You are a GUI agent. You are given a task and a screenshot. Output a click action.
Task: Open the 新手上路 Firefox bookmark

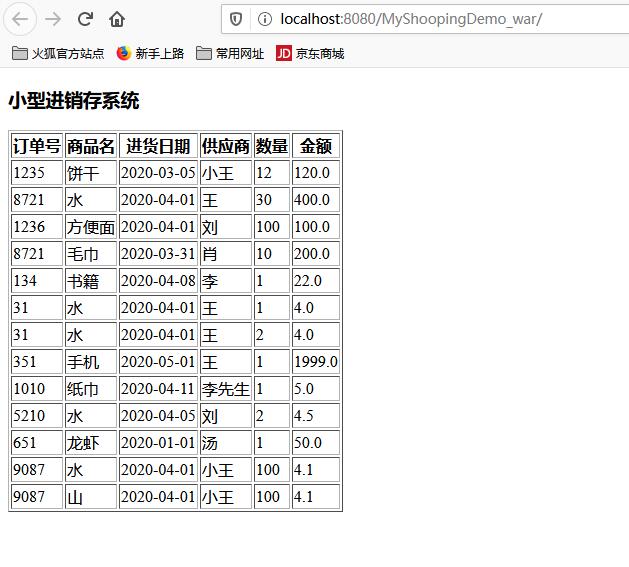point(150,53)
